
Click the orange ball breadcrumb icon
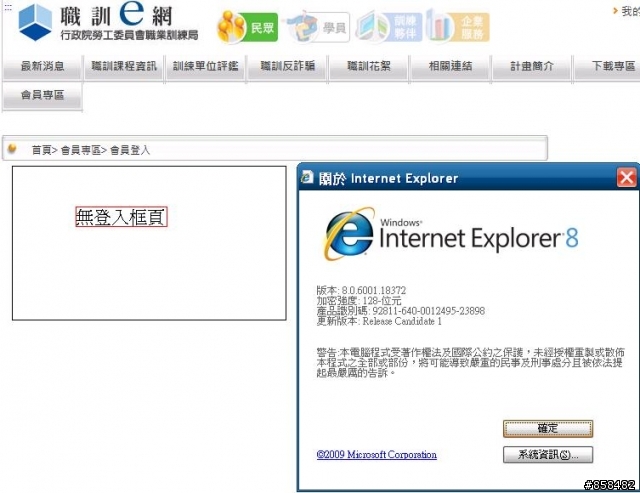[12, 148]
